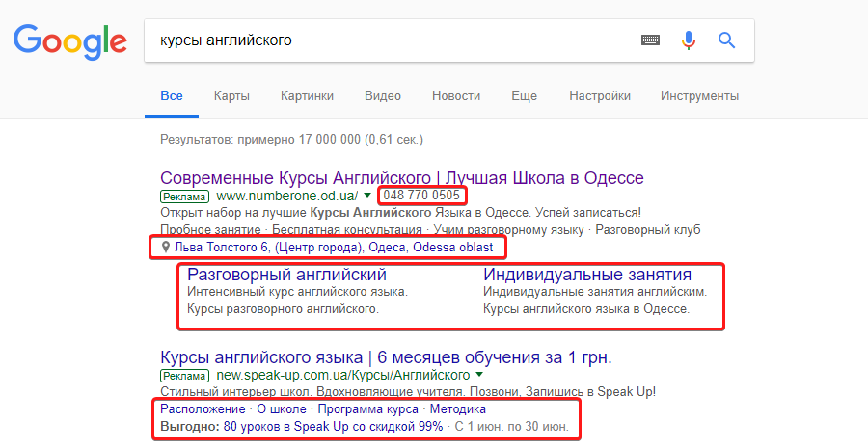Open the Методика sitelink

(458, 409)
